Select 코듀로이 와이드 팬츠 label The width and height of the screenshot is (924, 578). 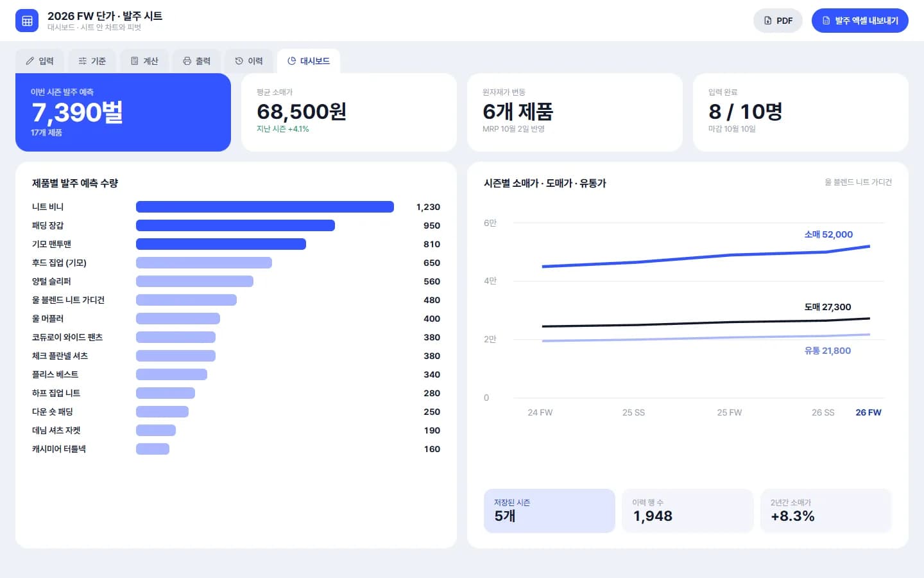point(67,337)
